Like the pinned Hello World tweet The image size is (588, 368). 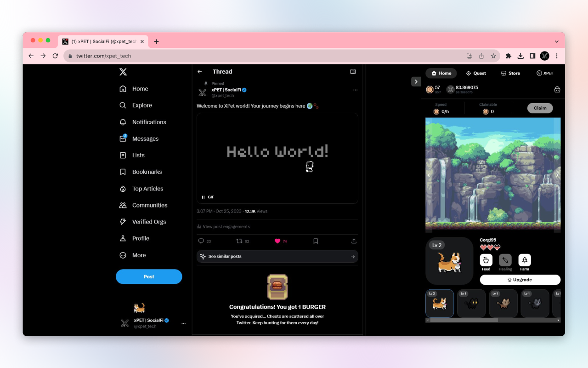(x=277, y=241)
